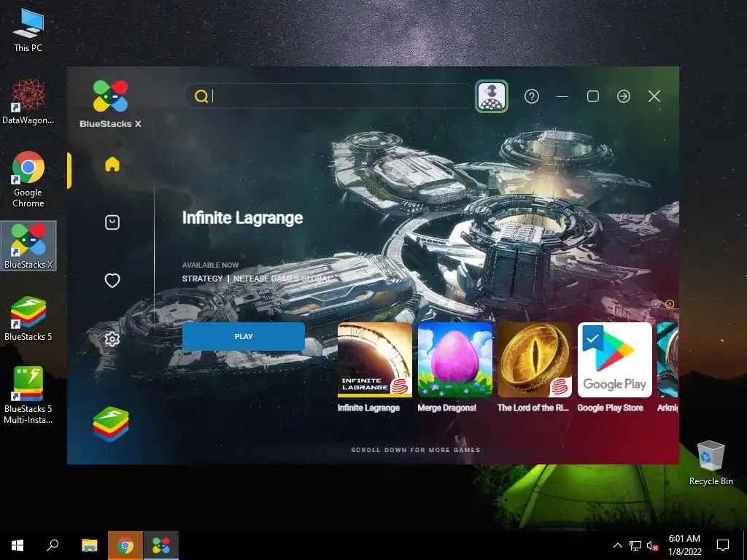The width and height of the screenshot is (747, 560).
Task: Open network status tray icon
Action: coord(635,545)
